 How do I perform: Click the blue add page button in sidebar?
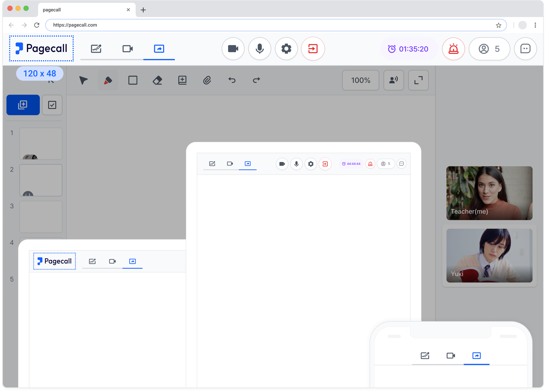click(x=23, y=105)
